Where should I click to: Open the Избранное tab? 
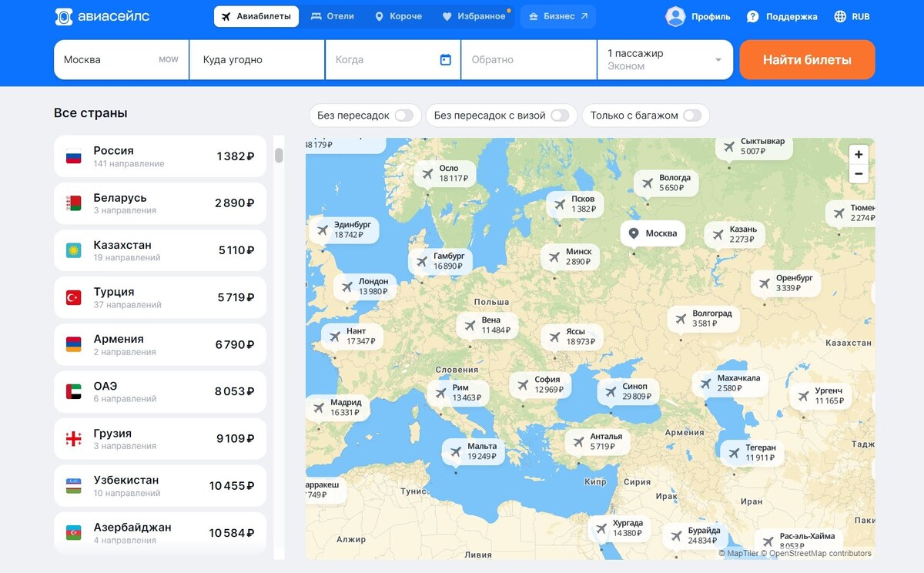(474, 16)
